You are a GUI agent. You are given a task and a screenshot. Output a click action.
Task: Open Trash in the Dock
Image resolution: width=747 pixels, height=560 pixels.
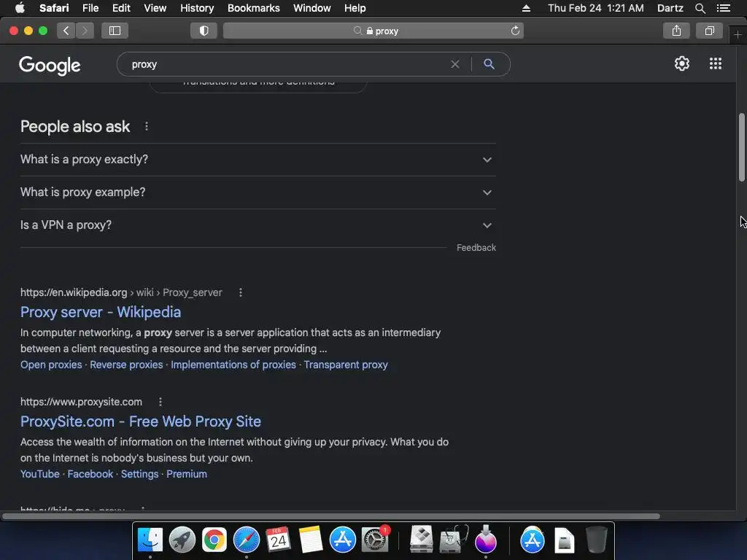click(x=596, y=540)
